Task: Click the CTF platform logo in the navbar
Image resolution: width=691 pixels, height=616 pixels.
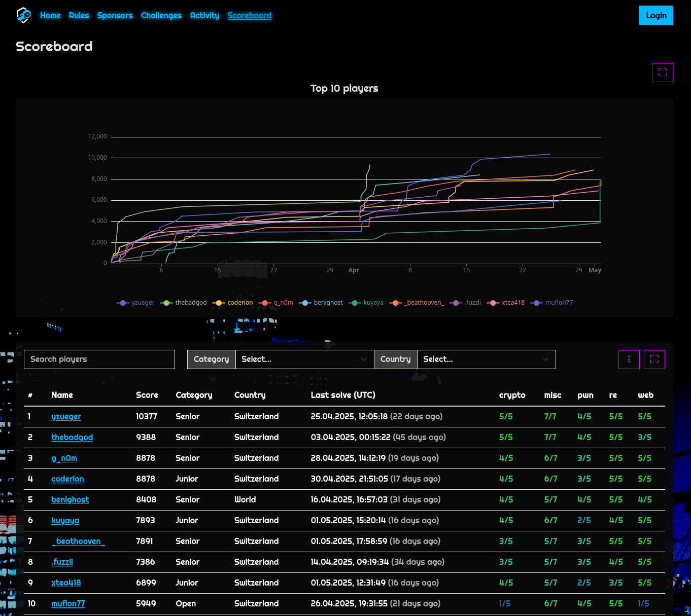Action: click(x=24, y=15)
